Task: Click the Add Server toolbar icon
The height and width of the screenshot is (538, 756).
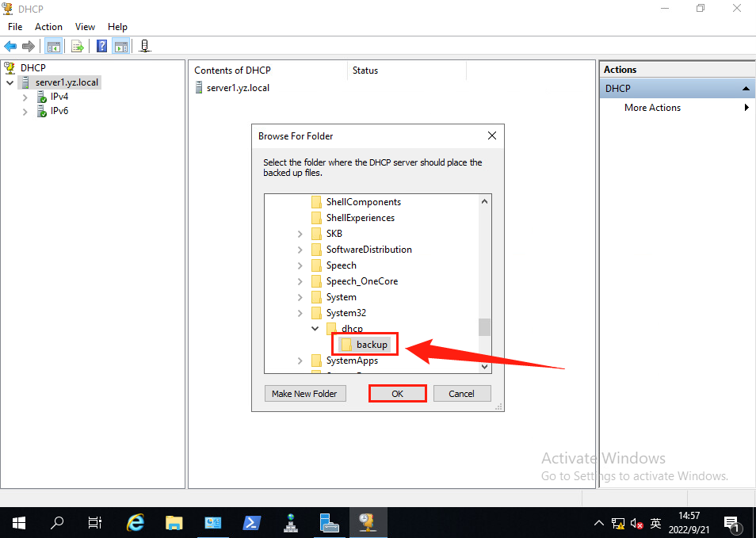Action: pos(145,46)
